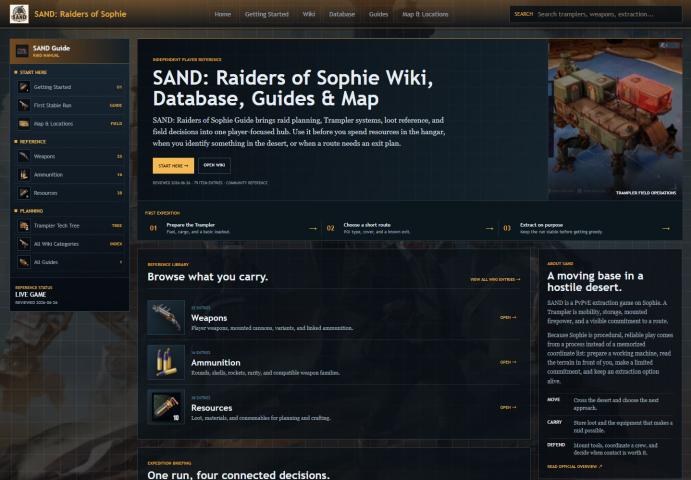691x480 pixels.
Task: Click 'Trampler Tech Tree' sidebar label
Action: (56, 226)
